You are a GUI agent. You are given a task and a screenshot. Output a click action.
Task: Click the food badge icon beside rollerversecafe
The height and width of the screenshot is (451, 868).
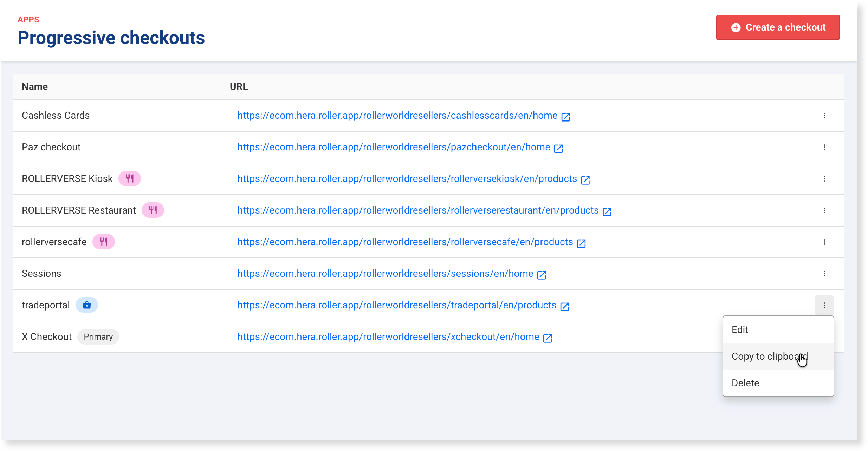pos(104,242)
